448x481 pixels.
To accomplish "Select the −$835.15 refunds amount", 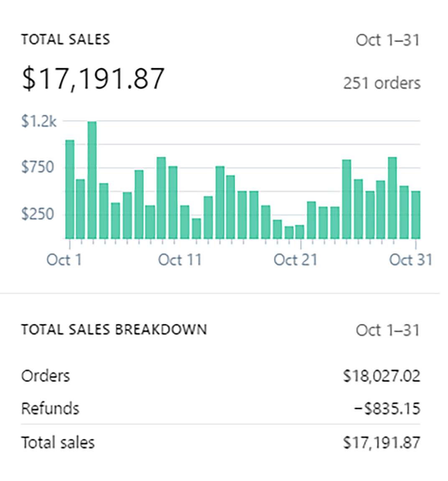I will pos(387,409).
